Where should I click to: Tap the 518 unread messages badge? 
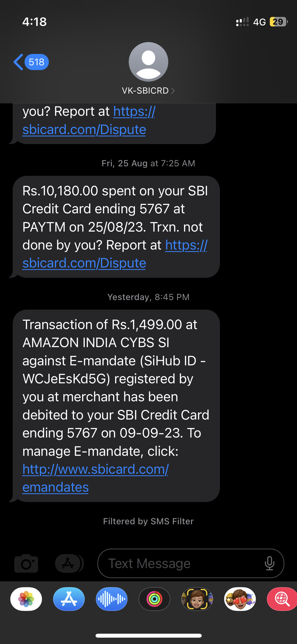point(36,62)
